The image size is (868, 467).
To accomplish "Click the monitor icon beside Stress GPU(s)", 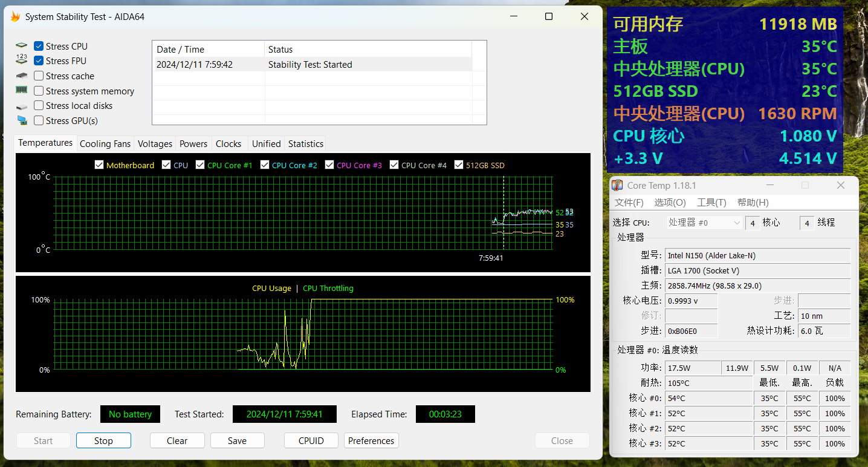I will 22,120.
